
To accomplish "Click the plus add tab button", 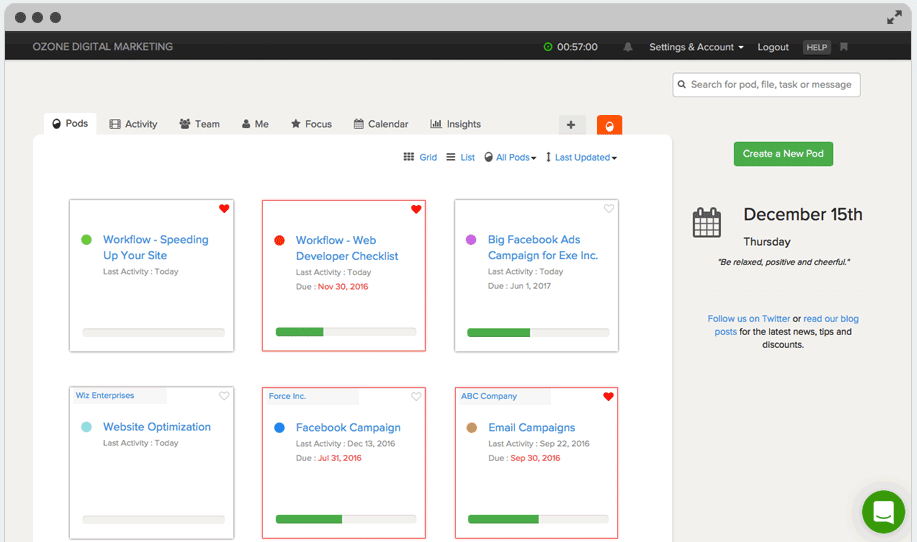I will tap(571, 125).
